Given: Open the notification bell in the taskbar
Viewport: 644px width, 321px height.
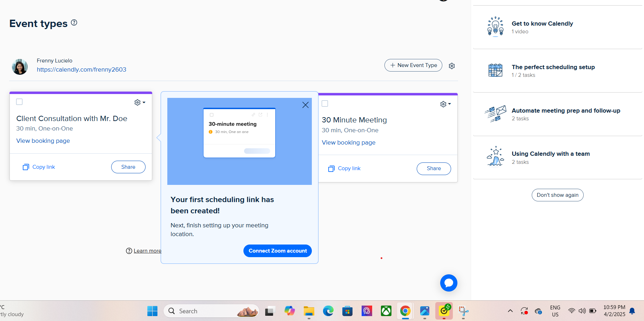Looking at the screenshot, I should 632,311.
